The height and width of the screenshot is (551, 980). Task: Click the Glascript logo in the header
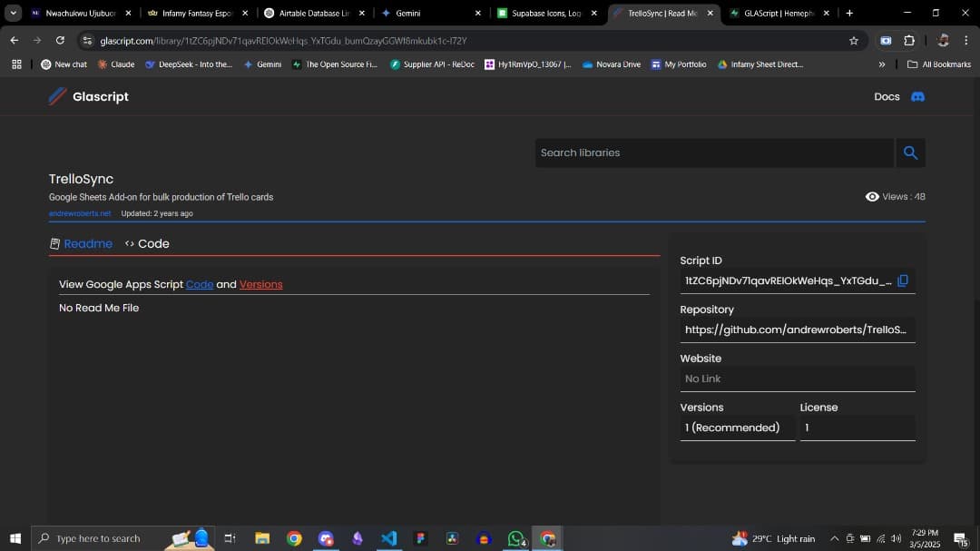(89, 96)
